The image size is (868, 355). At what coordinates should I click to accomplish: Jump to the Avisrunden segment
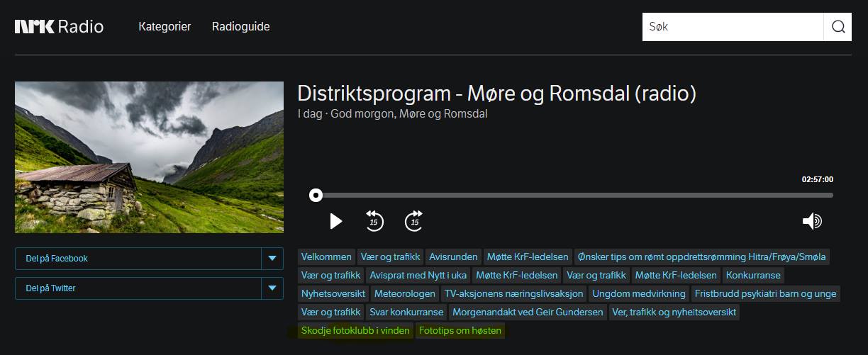click(454, 257)
